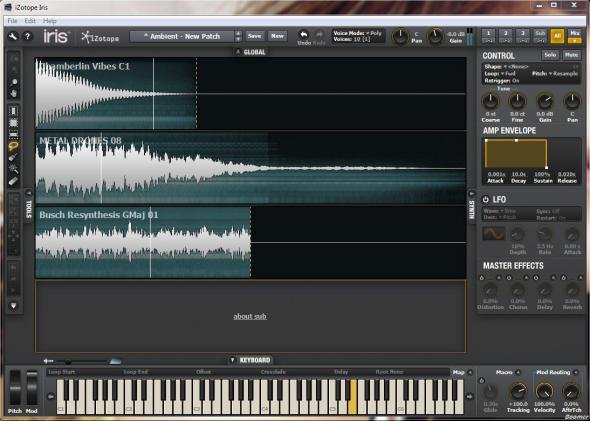Toggle the LFO power button
The image size is (590, 421).
click(x=486, y=199)
